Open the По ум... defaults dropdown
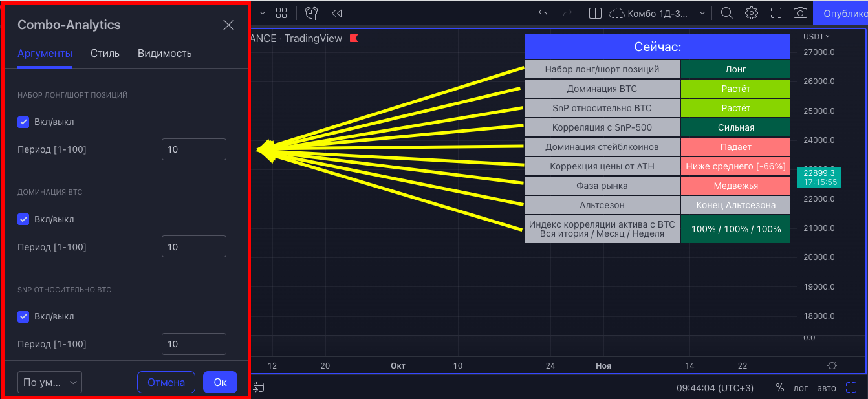 tap(50, 382)
